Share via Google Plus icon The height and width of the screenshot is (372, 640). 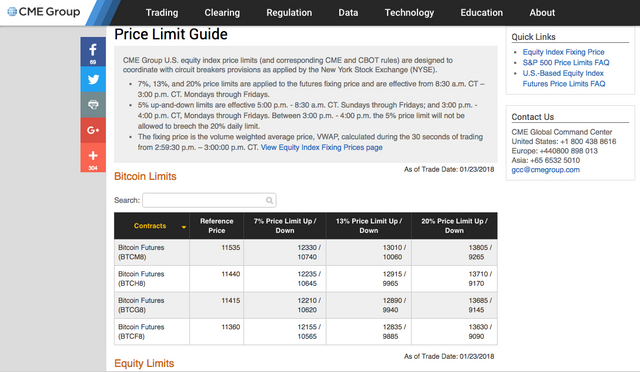tap(93, 130)
